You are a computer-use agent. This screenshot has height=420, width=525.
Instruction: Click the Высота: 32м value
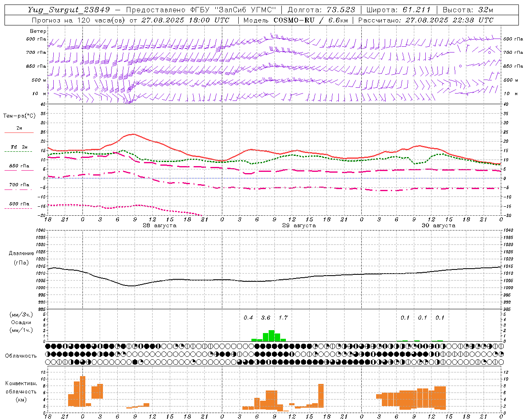[x=467, y=10]
